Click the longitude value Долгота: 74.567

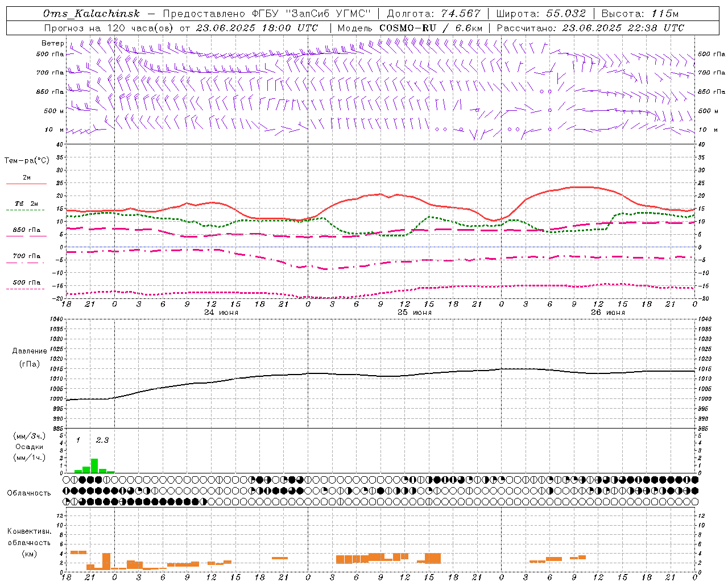tap(433, 14)
